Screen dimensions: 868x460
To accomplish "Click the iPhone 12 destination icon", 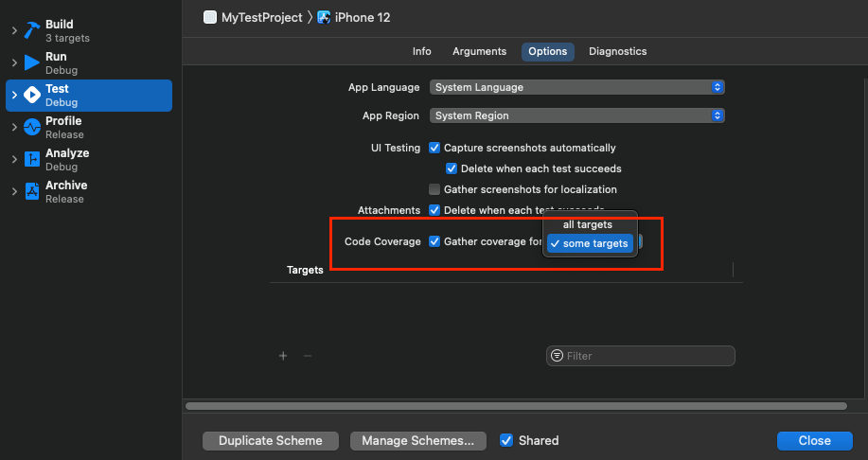I will click(324, 18).
